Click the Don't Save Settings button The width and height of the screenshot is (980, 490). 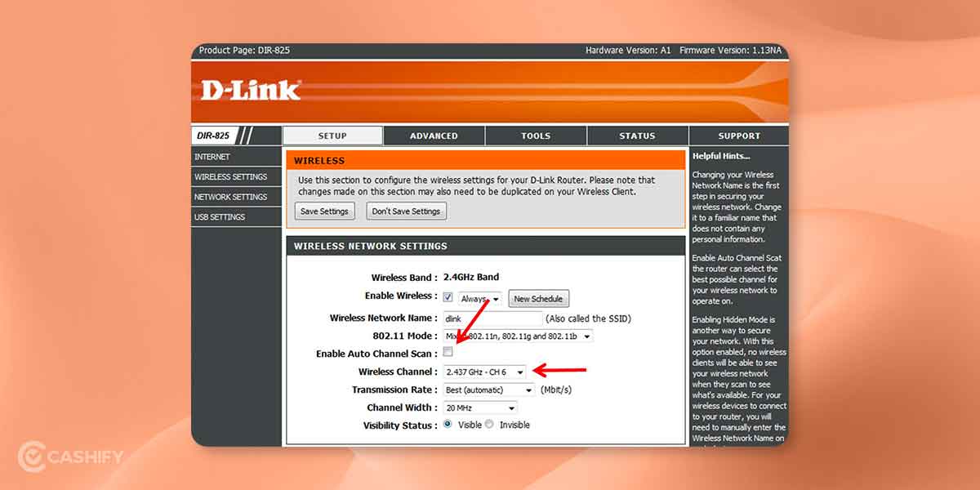click(406, 212)
